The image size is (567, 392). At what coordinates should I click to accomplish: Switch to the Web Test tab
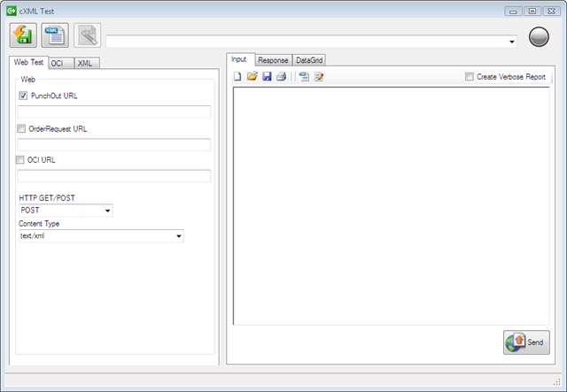(x=28, y=62)
